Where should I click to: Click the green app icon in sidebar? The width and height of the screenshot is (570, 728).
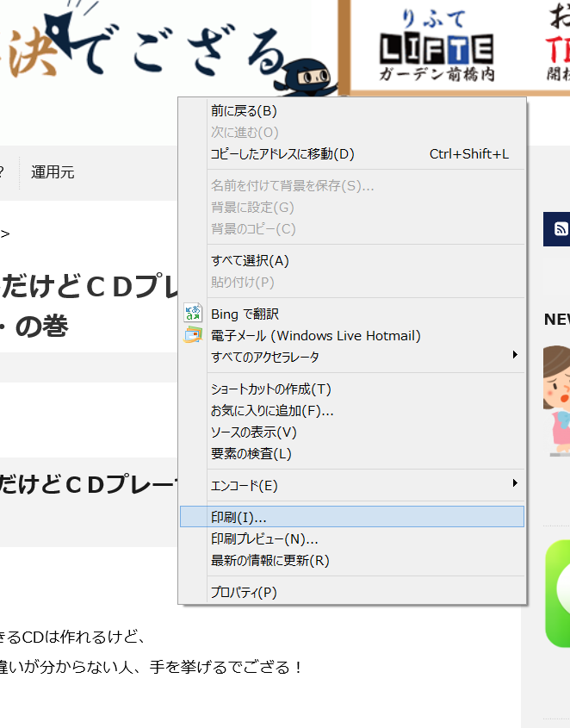[x=557, y=594]
